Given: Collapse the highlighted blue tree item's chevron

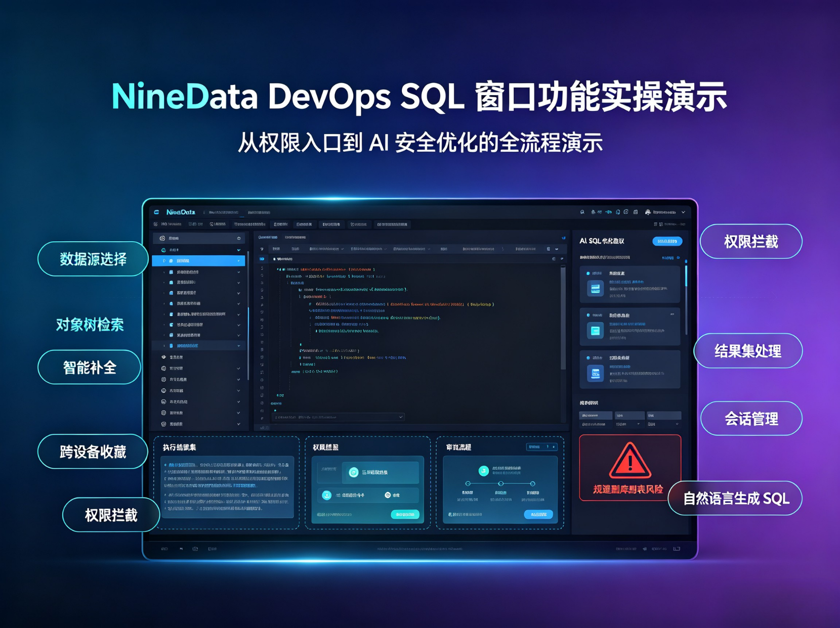Looking at the screenshot, I should pyautogui.click(x=238, y=261).
